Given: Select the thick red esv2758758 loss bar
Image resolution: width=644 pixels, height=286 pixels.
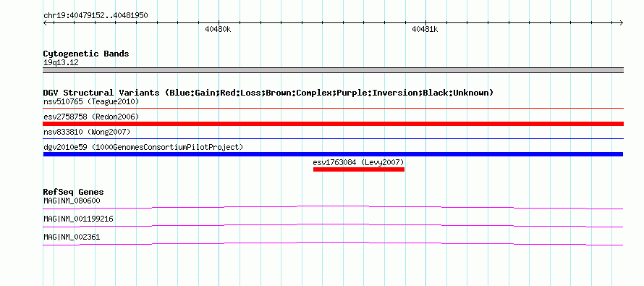Looking at the screenshot, I should [333, 124].
